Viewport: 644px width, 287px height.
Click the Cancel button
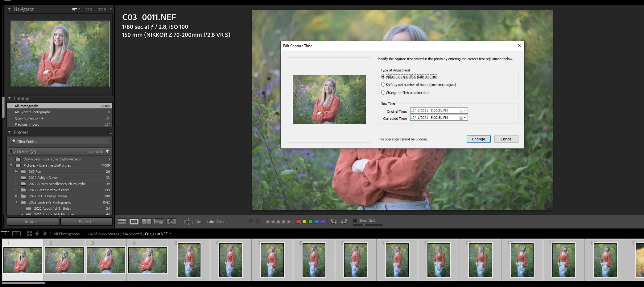(506, 139)
